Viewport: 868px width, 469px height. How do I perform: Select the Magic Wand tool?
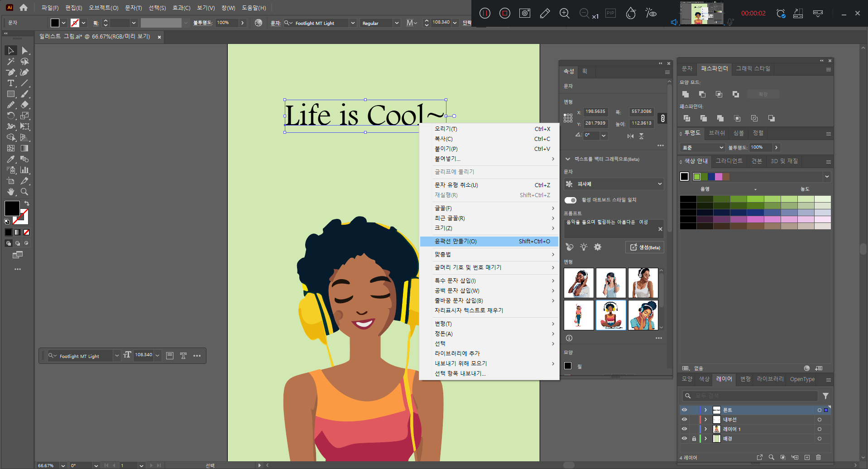tap(10, 62)
